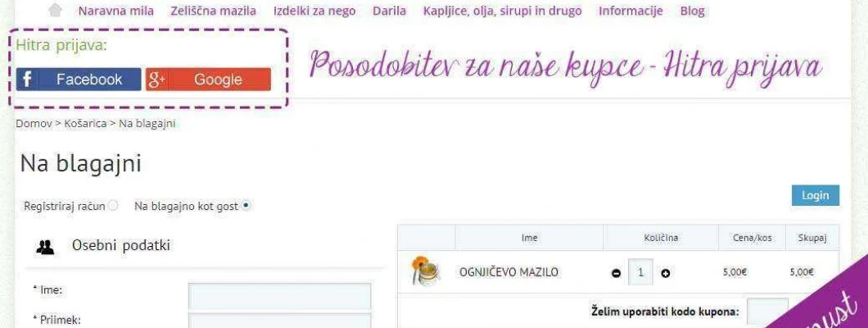Increase quantity with the plus icon
The image size is (868, 328).
click(x=666, y=272)
